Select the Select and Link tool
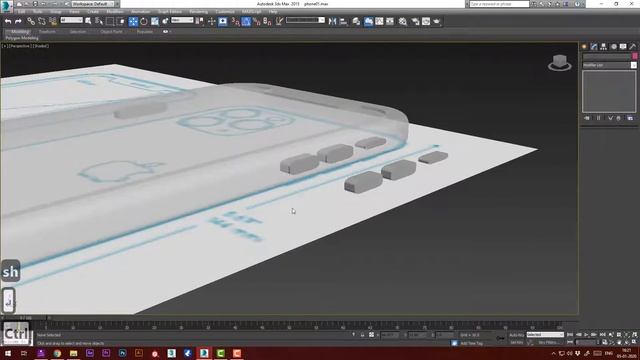Viewport: 640px width, 360px height. coord(31,21)
